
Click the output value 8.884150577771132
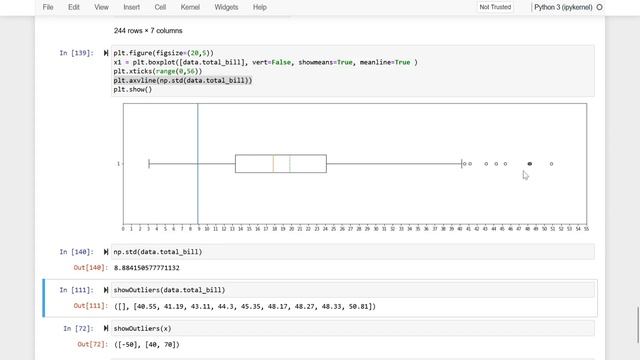147,268
